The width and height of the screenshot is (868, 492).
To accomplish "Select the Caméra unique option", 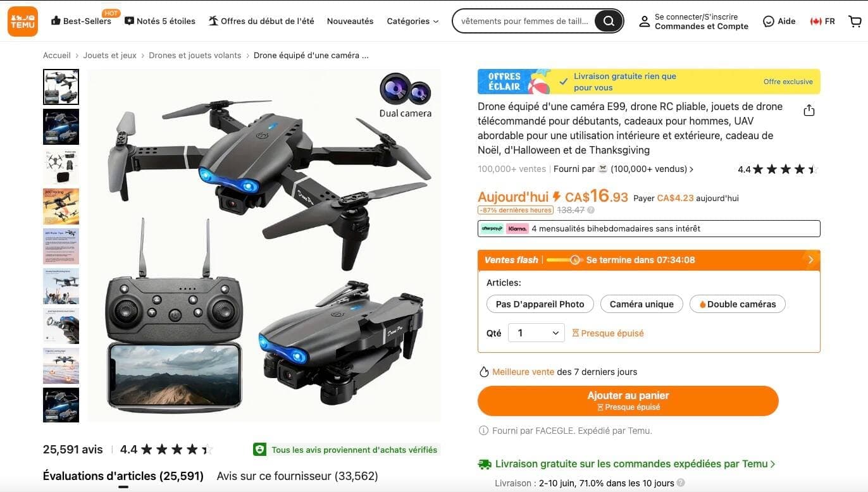I will coord(642,304).
